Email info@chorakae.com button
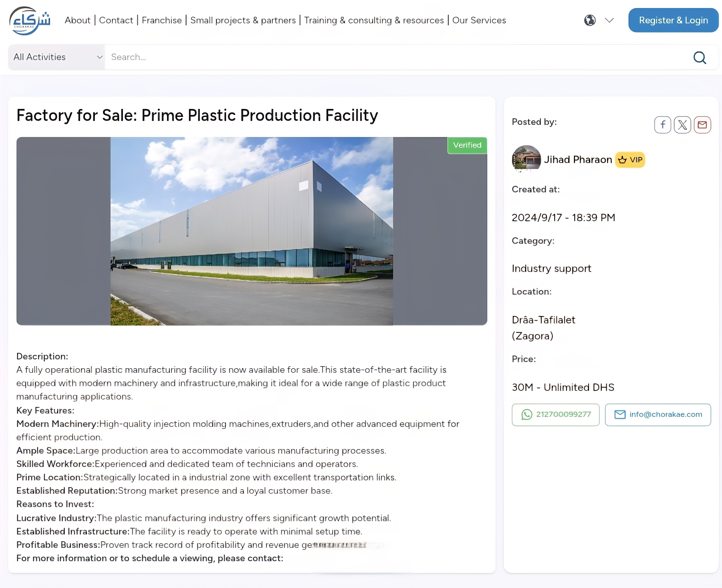The image size is (722, 588). click(658, 414)
